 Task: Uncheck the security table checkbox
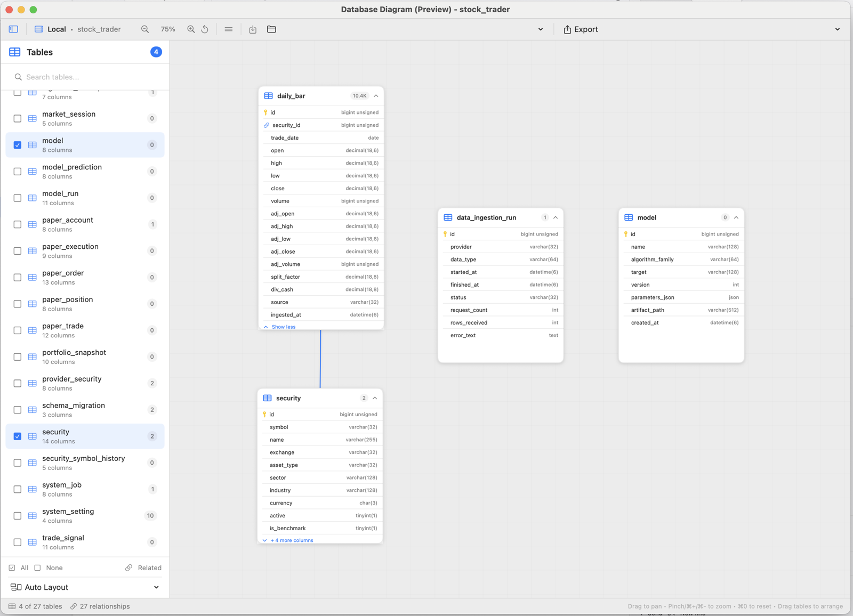18,436
